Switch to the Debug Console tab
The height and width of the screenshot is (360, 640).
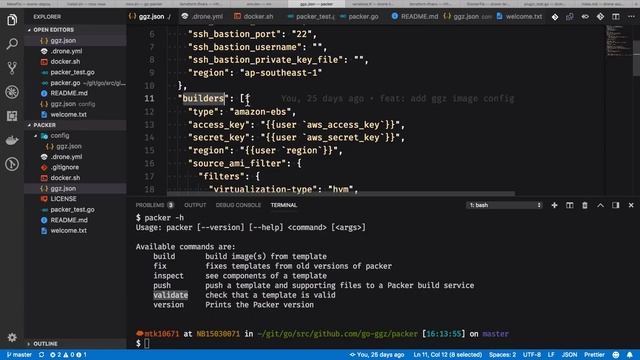point(238,205)
